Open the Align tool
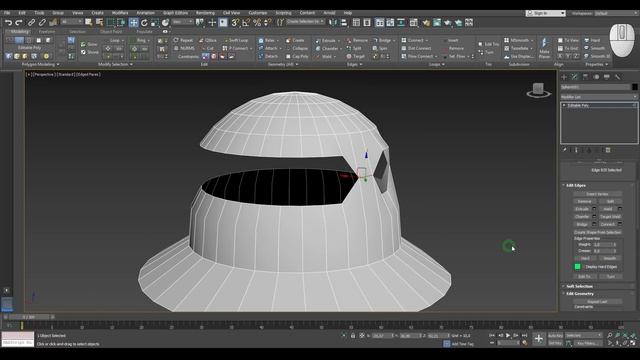This screenshot has height=360, width=640. coord(344,22)
